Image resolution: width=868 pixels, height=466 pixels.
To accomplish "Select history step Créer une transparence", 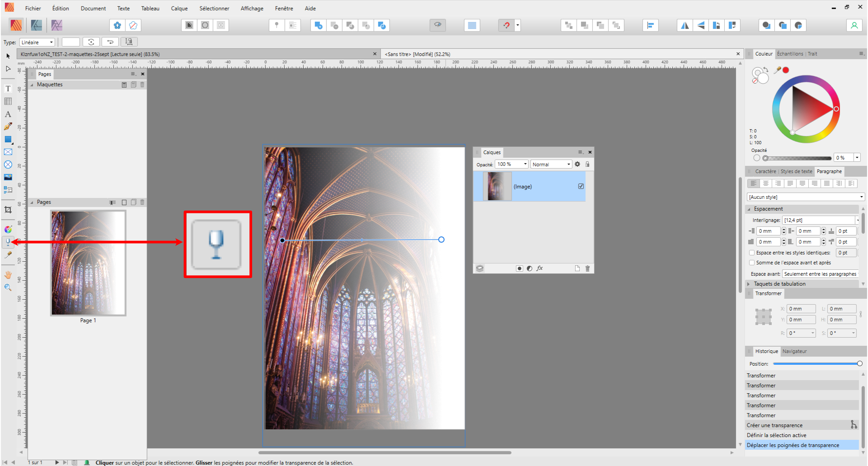I will click(802, 425).
